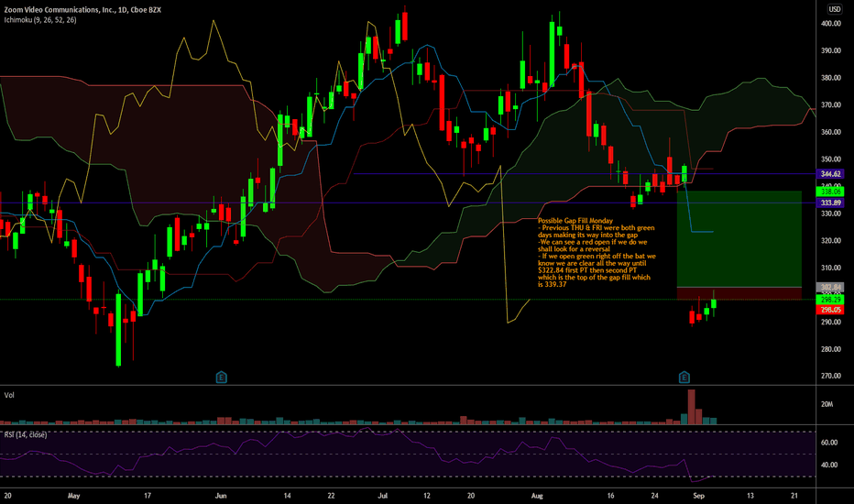This screenshot has height=504, width=854.
Task: Click the 350.00 price axis label
Action: tap(830, 159)
